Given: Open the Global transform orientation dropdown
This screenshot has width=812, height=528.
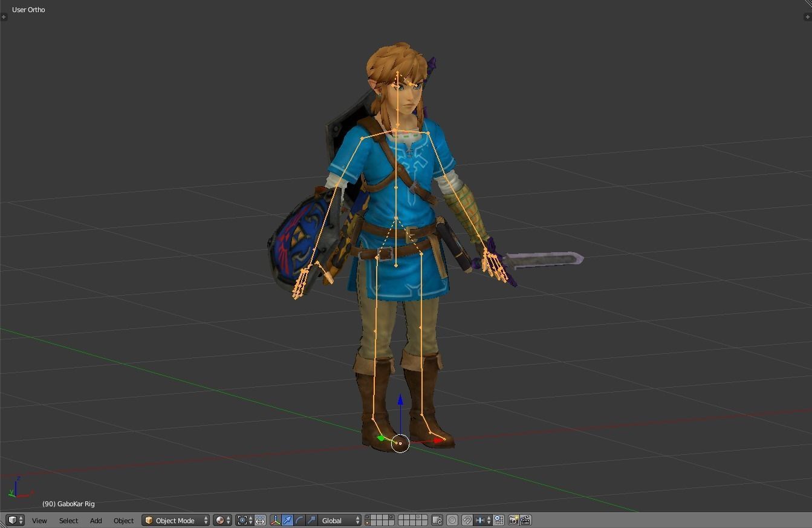Looking at the screenshot, I should pyautogui.click(x=340, y=520).
